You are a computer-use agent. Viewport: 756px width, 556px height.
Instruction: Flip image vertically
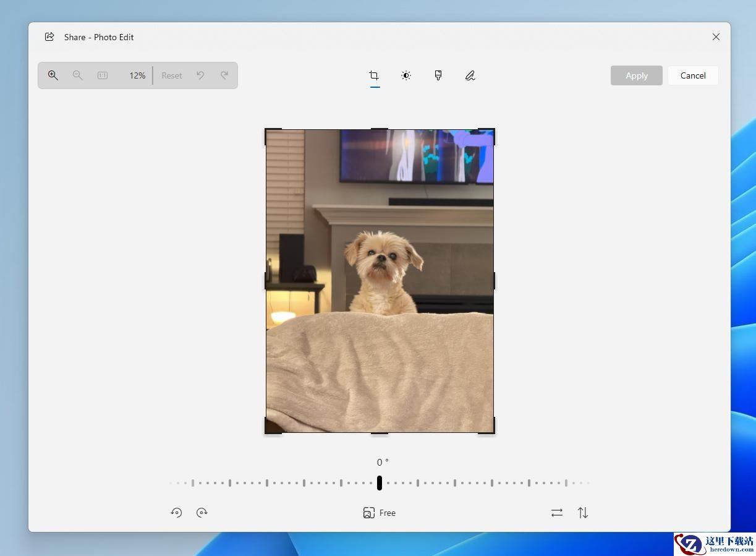click(583, 513)
